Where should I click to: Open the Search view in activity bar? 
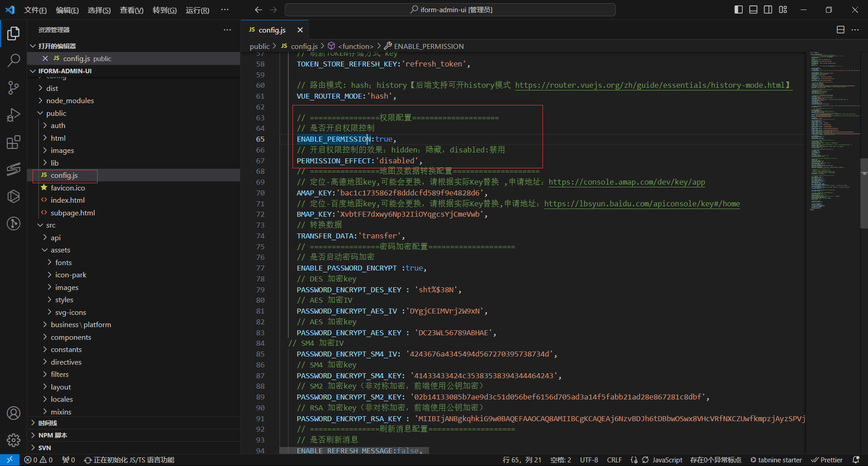[14, 60]
